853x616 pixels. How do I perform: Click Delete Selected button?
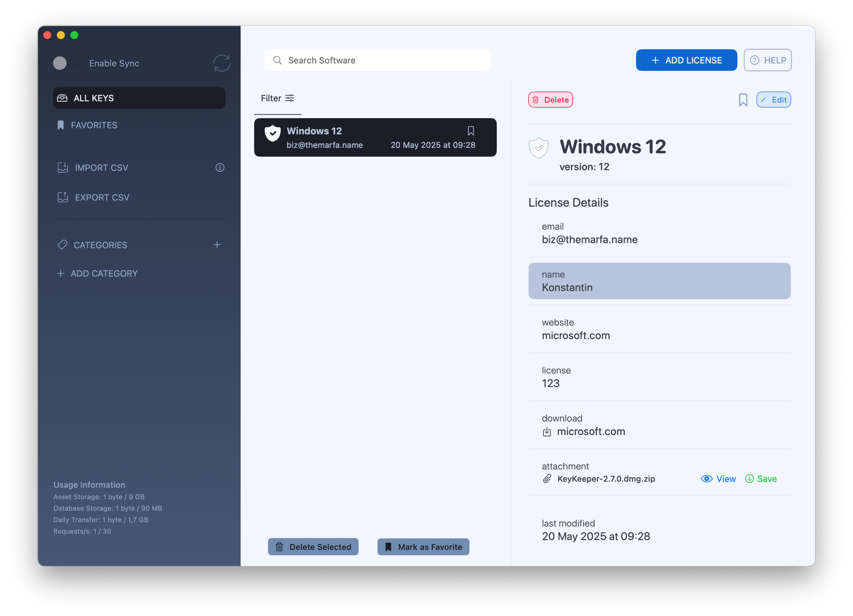[313, 547]
